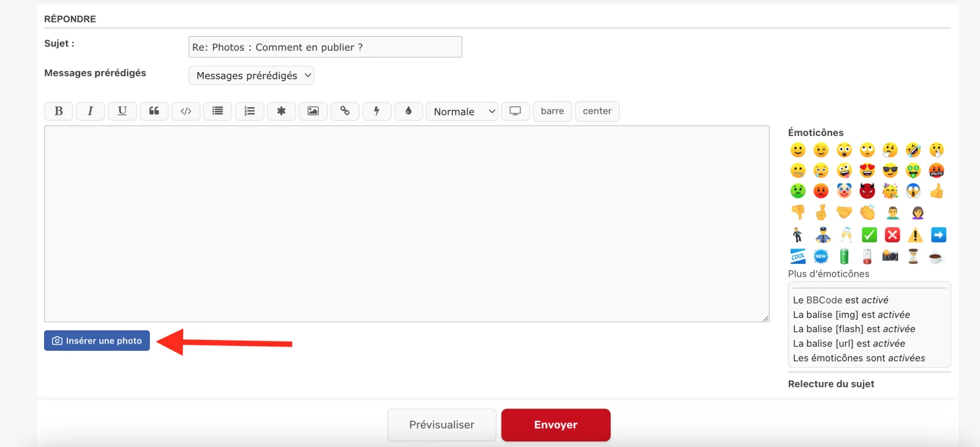Submit the reply with Envoyer
The width and height of the screenshot is (980, 447).
pyautogui.click(x=556, y=425)
